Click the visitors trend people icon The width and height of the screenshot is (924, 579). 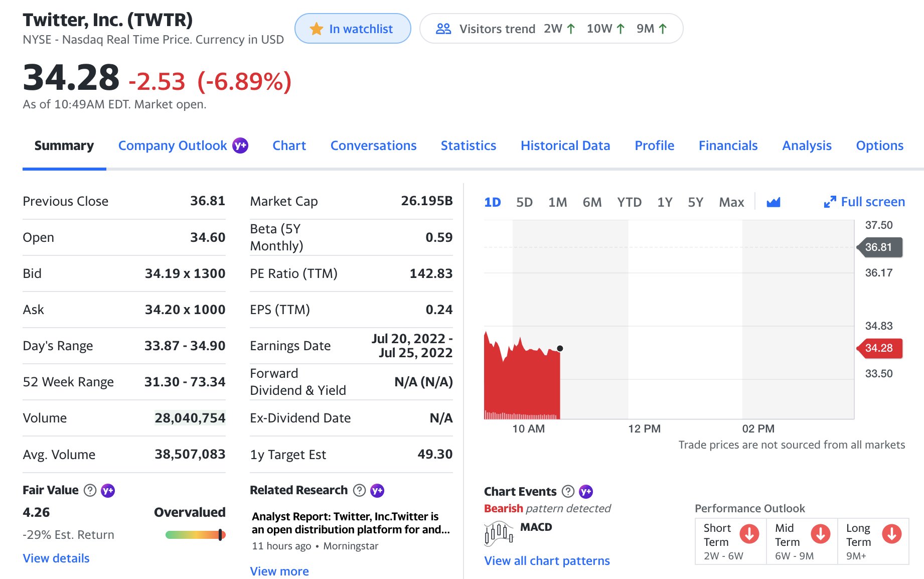[443, 29]
